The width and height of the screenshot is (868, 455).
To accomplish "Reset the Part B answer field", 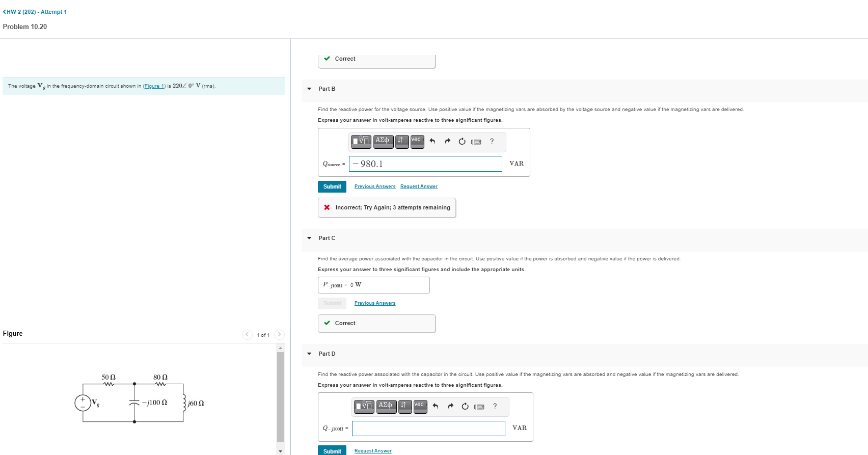I will 462,141.
